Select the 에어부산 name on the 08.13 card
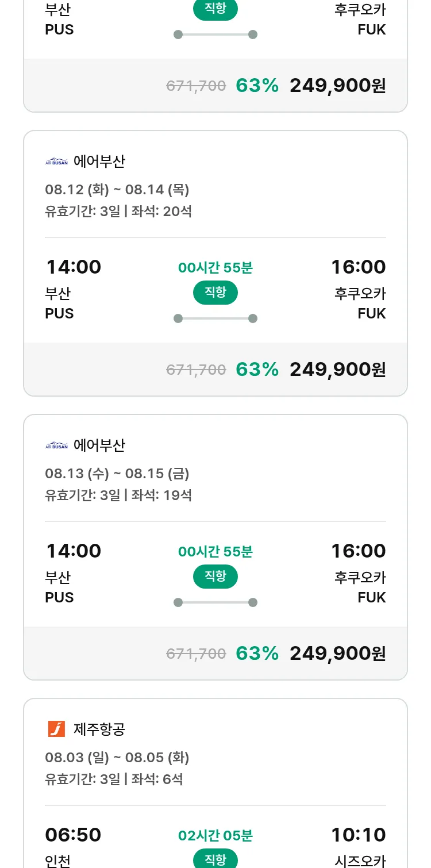The height and width of the screenshot is (868, 431). 99,445
